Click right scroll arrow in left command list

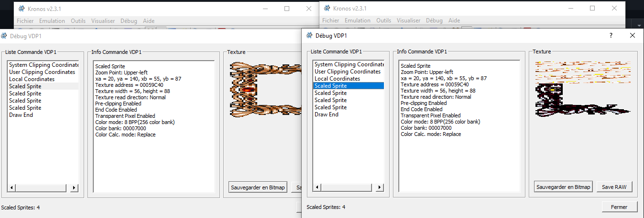coord(74,188)
